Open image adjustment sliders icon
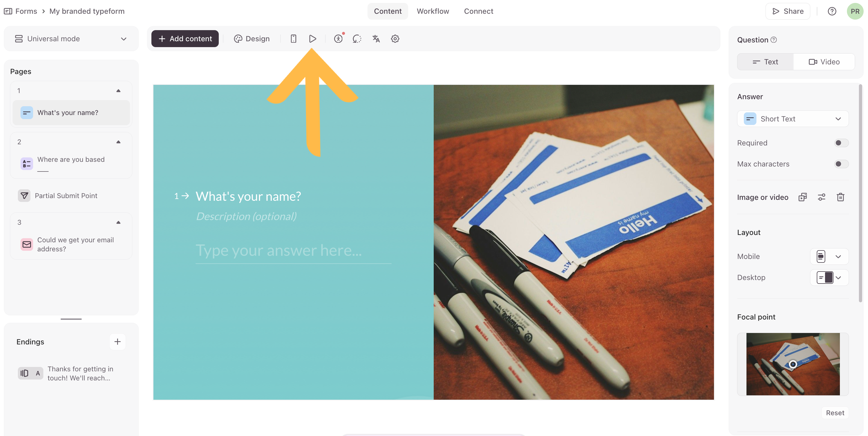 click(821, 197)
